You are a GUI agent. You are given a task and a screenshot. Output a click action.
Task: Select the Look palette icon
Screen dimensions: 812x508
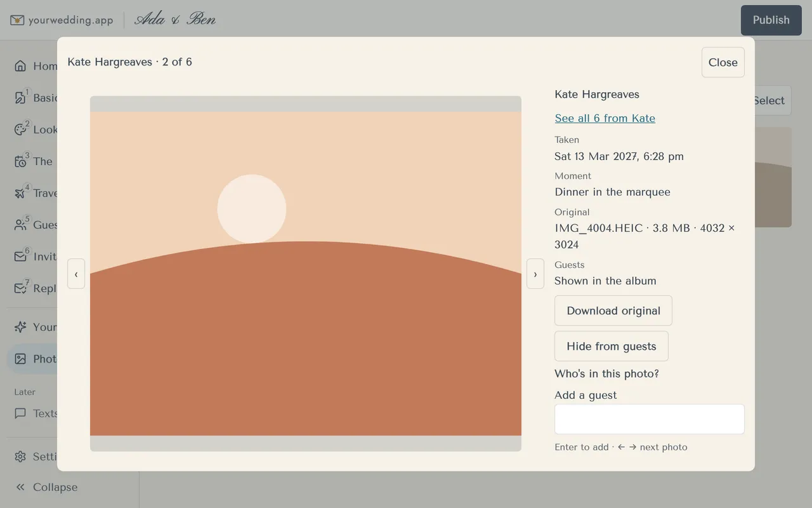point(20,130)
